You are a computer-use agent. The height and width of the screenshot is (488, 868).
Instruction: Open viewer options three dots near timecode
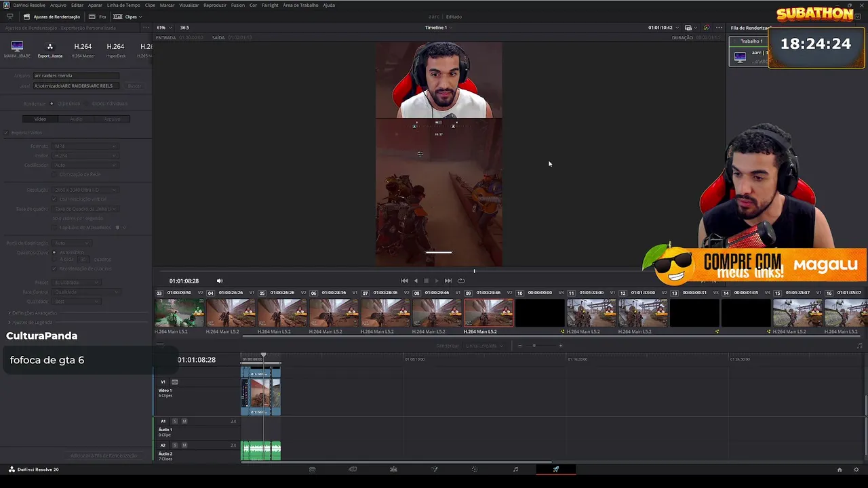click(x=719, y=28)
